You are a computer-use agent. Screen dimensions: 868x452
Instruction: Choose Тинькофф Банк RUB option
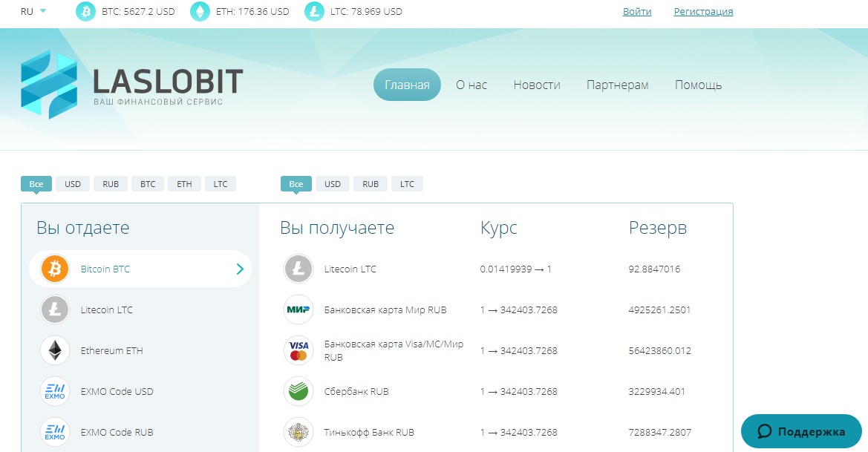(369, 432)
